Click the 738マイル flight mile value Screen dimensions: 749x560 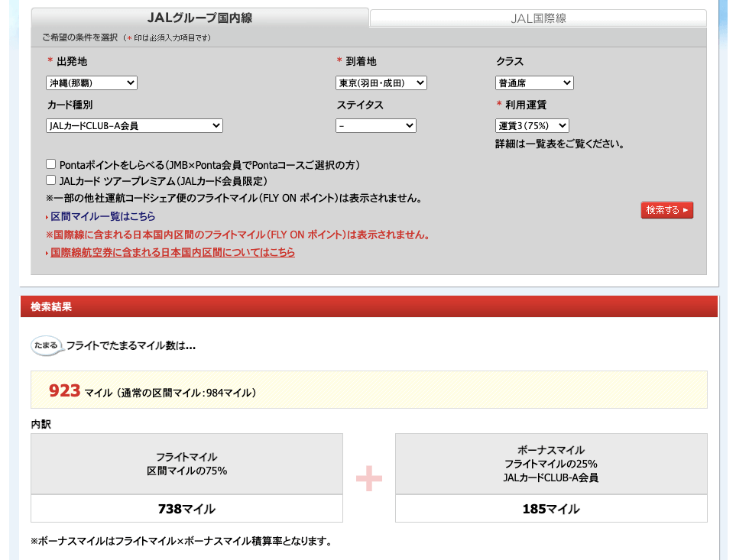[186, 509]
